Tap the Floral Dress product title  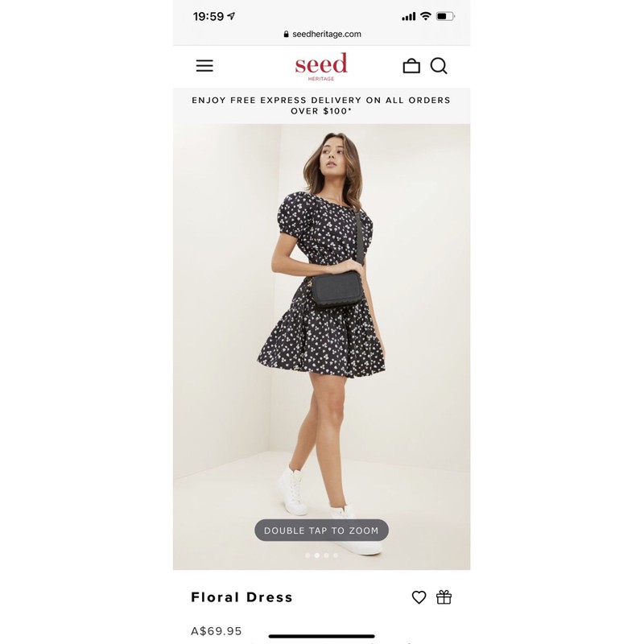point(242,597)
